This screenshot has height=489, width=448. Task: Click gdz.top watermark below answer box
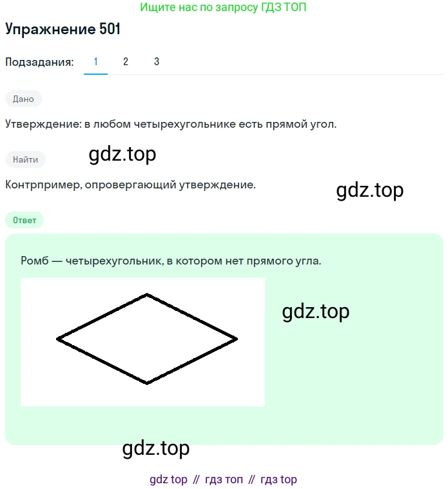156,448
